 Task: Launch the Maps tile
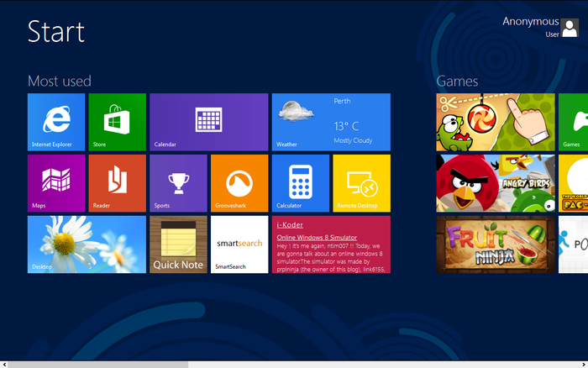tap(56, 182)
